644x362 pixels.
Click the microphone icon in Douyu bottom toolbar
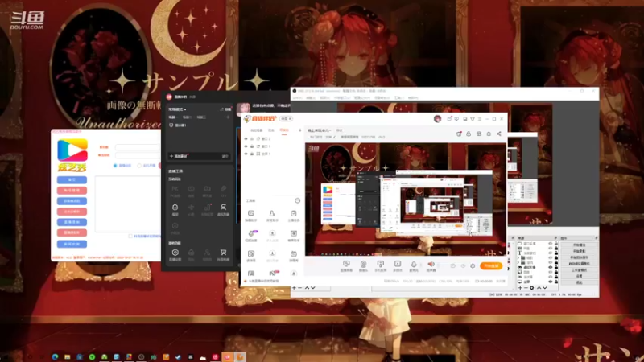coord(414,265)
